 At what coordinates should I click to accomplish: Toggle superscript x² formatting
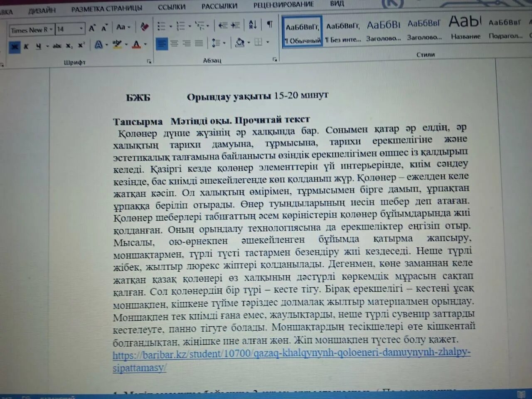coord(81,45)
